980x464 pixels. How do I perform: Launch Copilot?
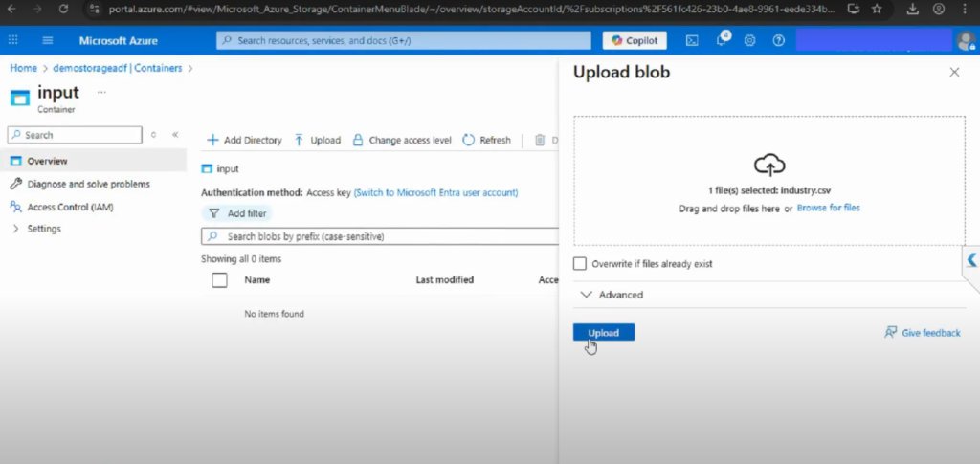[635, 40]
